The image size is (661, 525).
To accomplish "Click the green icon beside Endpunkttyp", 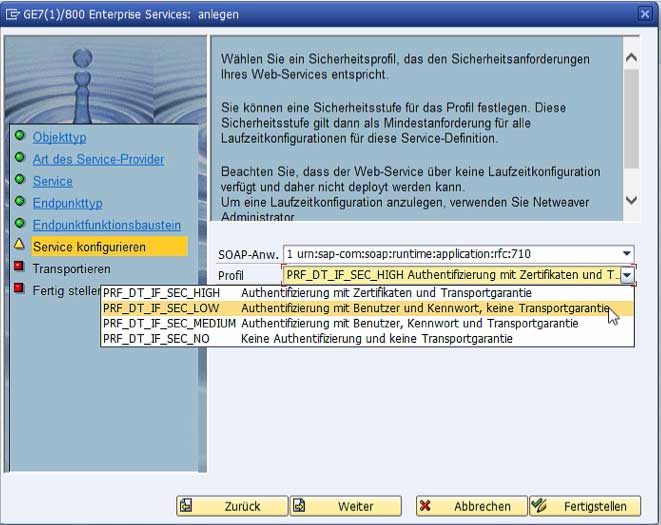I will click(x=18, y=202).
